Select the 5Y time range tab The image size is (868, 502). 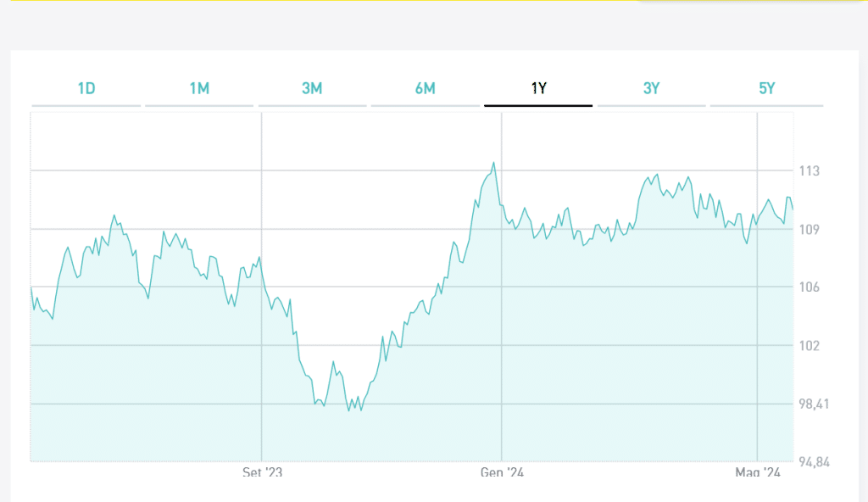point(766,88)
